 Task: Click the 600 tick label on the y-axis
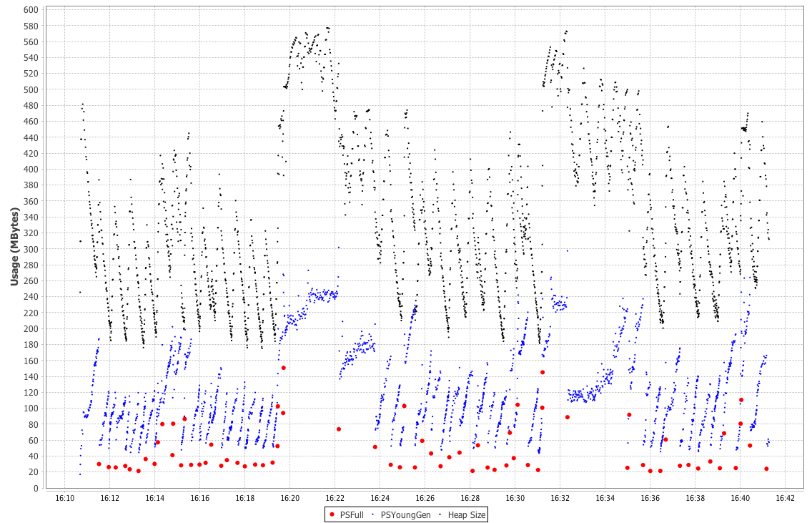(31, 10)
